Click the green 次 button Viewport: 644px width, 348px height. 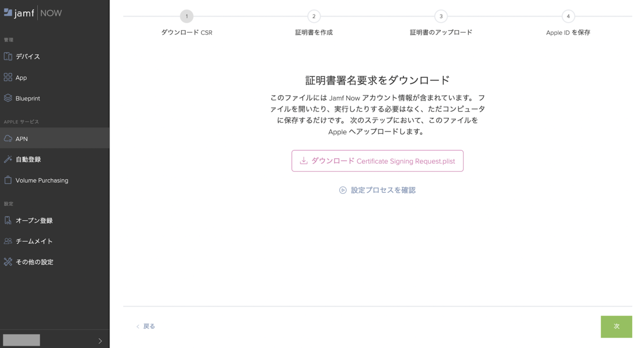pos(616,327)
